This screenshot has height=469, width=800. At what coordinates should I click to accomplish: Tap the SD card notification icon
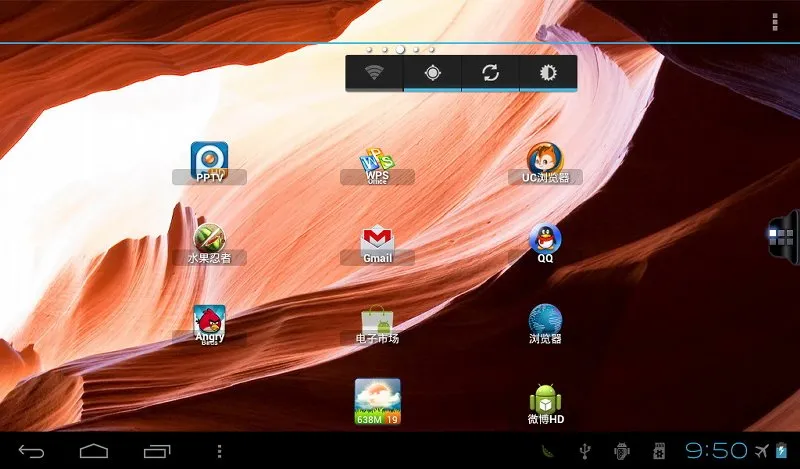(x=659, y=451)
